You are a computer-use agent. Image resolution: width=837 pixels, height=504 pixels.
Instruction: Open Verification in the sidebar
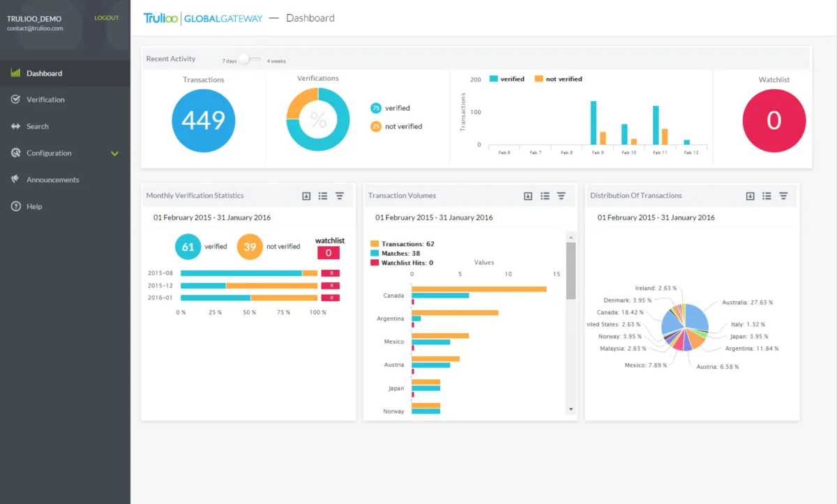click(x=45, y=100)
